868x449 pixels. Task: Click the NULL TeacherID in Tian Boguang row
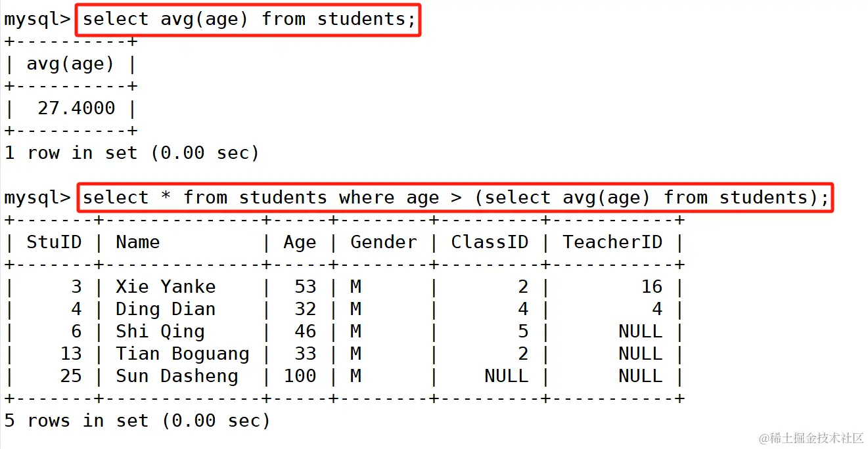[x=640, y=354]
